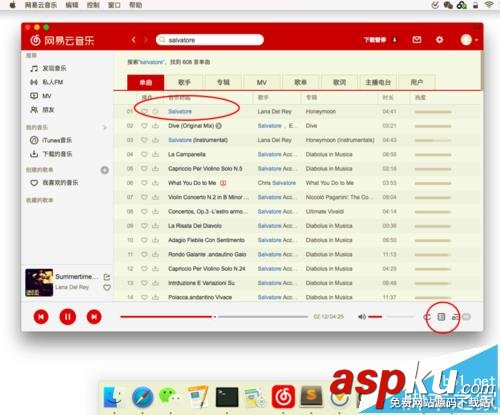Skip to the next track
The height and width of the screenshot is (415, 500).
94,317
